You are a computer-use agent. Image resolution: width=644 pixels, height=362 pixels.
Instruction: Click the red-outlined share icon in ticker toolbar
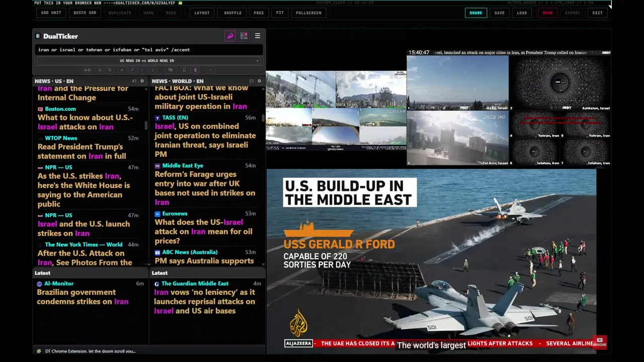point(195,70)
